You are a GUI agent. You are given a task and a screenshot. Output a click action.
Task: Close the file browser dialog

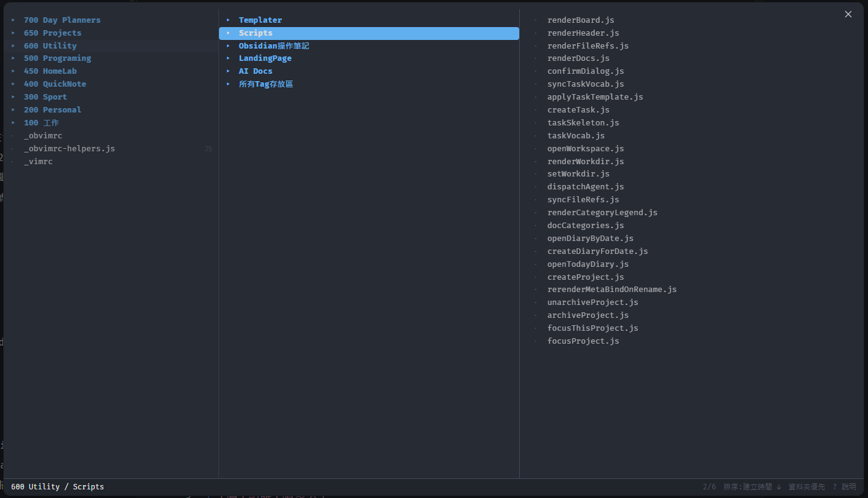pos(848,14)
